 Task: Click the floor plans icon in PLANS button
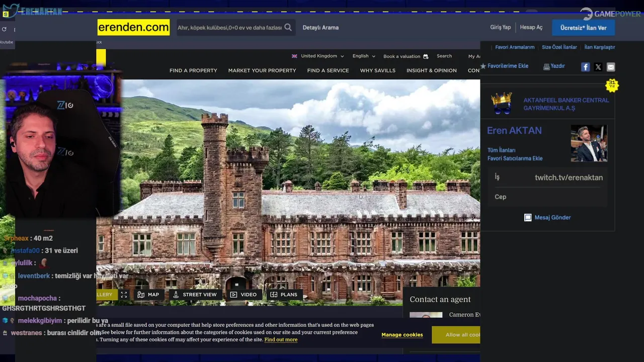point(274,295)
